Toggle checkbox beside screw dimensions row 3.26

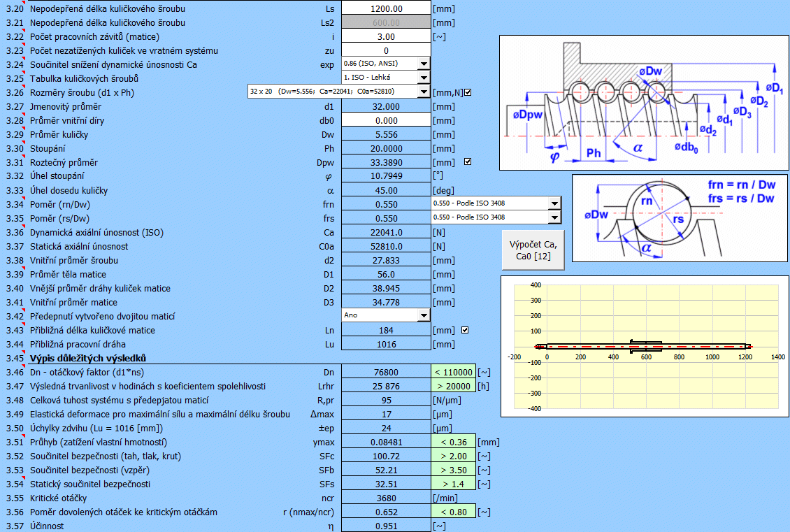468,92
